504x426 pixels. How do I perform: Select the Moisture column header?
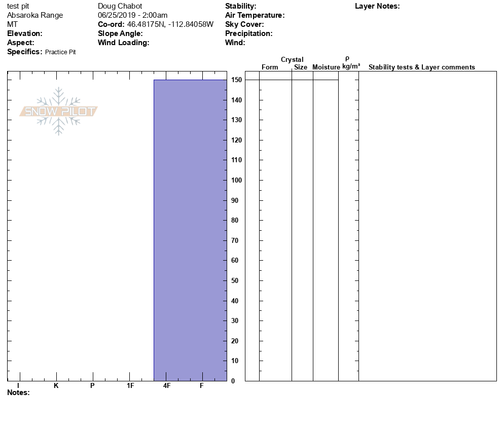pos(326,67)
